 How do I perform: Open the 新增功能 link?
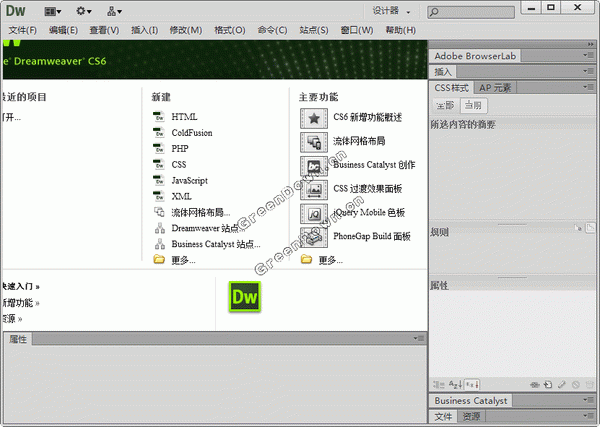(x=21, y=303)
